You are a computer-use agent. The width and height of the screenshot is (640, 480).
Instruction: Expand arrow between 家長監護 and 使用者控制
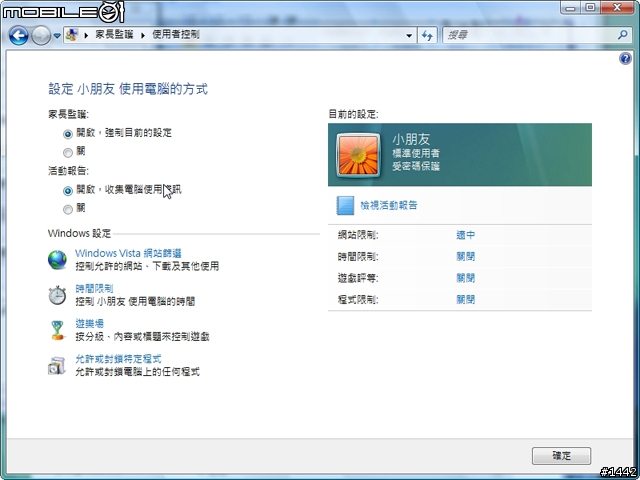click(x=143, y=36)
